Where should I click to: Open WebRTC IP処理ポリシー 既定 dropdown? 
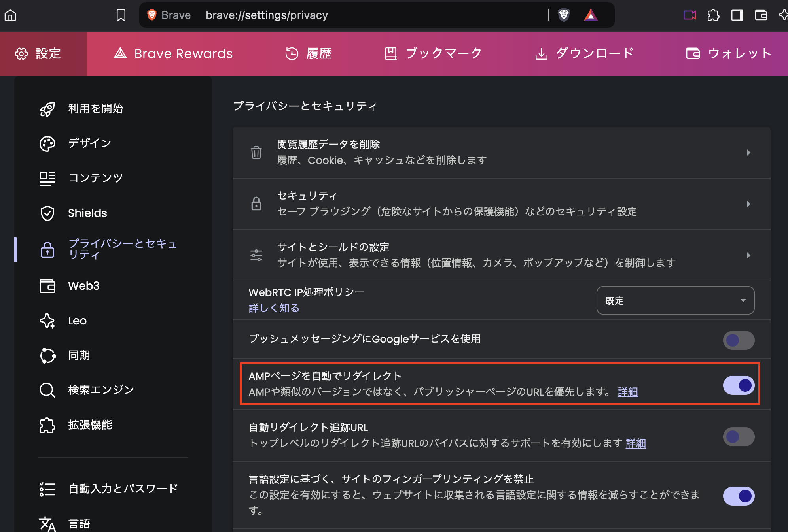[x=675, y=300]
